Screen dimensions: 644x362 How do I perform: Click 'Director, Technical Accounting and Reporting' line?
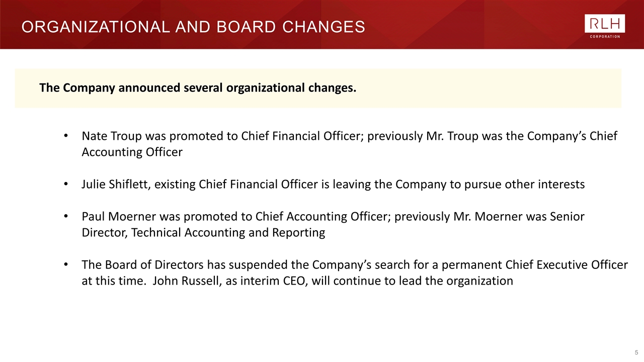203,233
